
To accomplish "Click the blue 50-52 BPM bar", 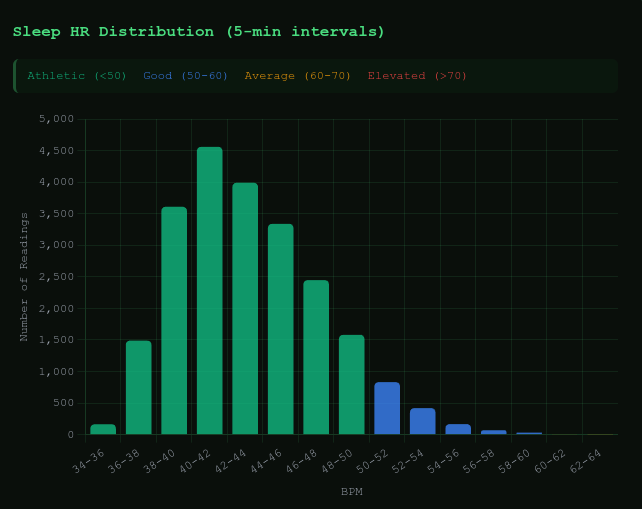I will 387,408.
